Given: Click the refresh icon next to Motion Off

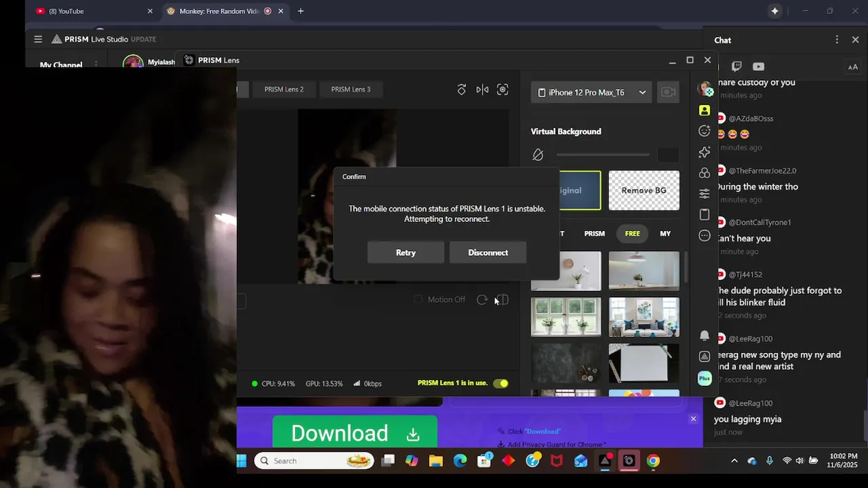Looking at the screenshot, I should coord(481,300).
